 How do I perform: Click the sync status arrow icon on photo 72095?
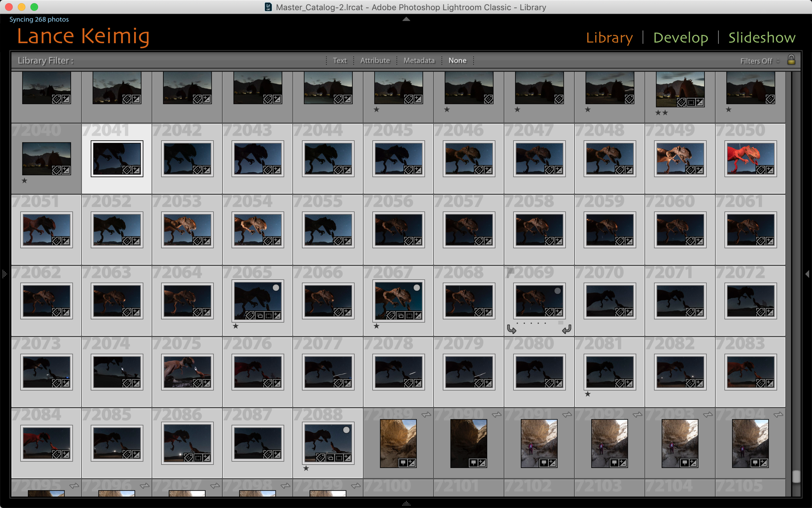pos(74,486)
